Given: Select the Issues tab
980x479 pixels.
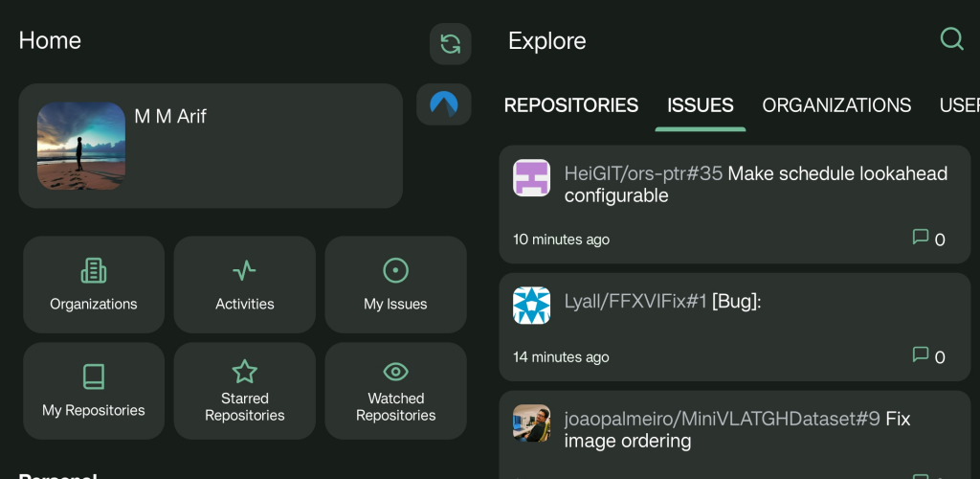Looking at the screenshot, I should 701,105.
